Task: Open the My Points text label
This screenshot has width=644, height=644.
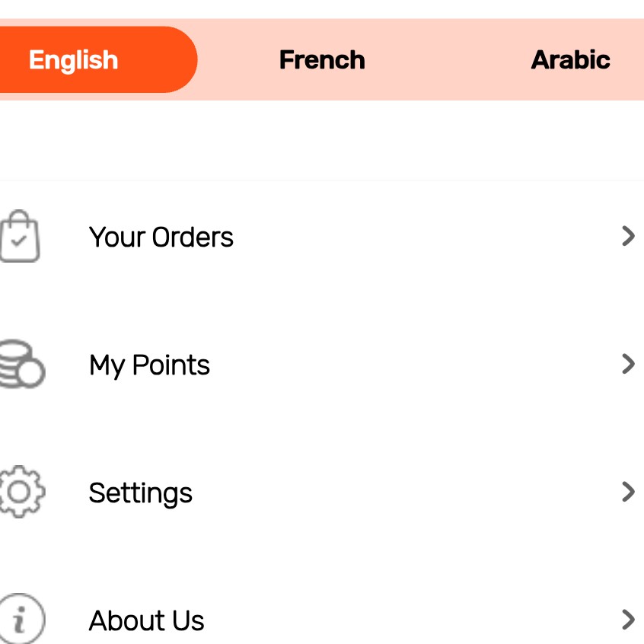Action: coord(149,365)
